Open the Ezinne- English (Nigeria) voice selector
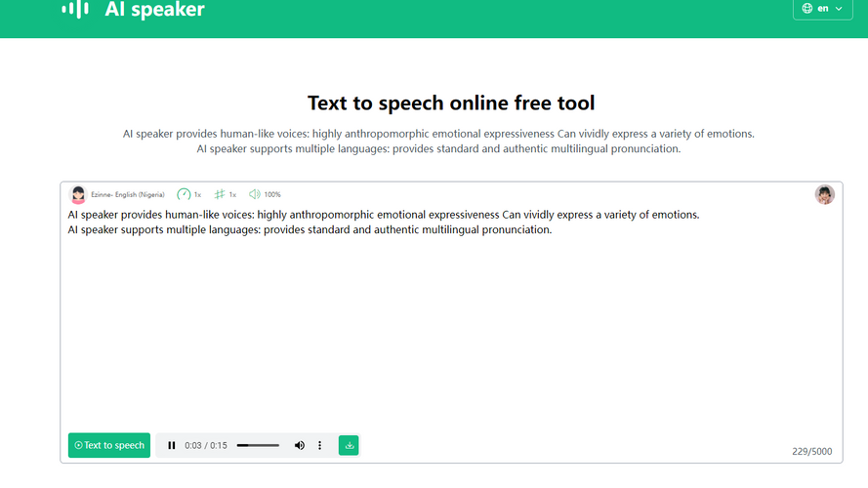The height and width of the screenshot is (488, 868). coord(127,195)
